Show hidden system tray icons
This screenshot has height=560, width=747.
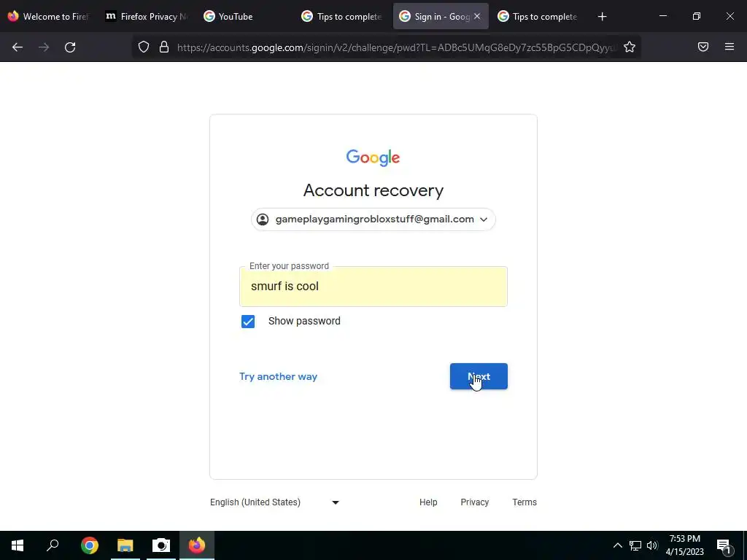[617, 545]
